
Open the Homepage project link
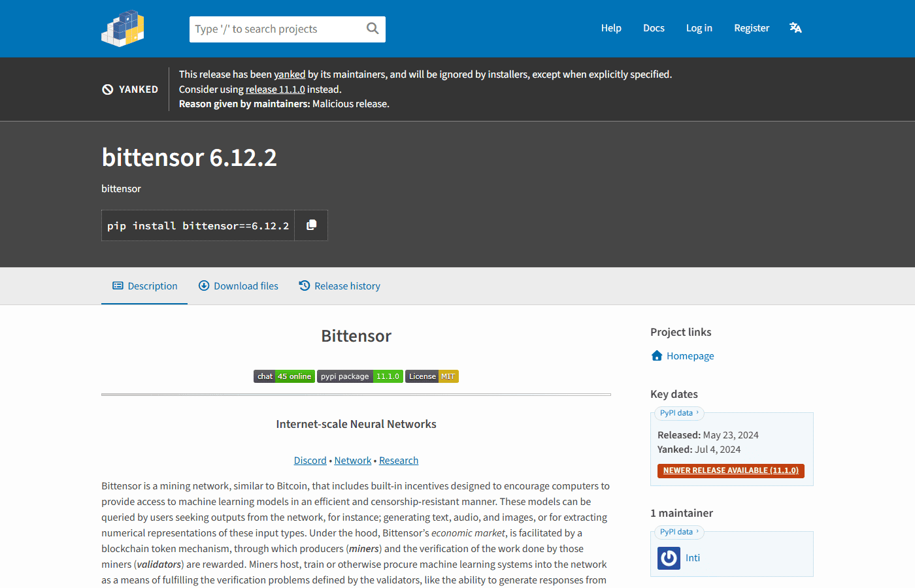point(690,356)
